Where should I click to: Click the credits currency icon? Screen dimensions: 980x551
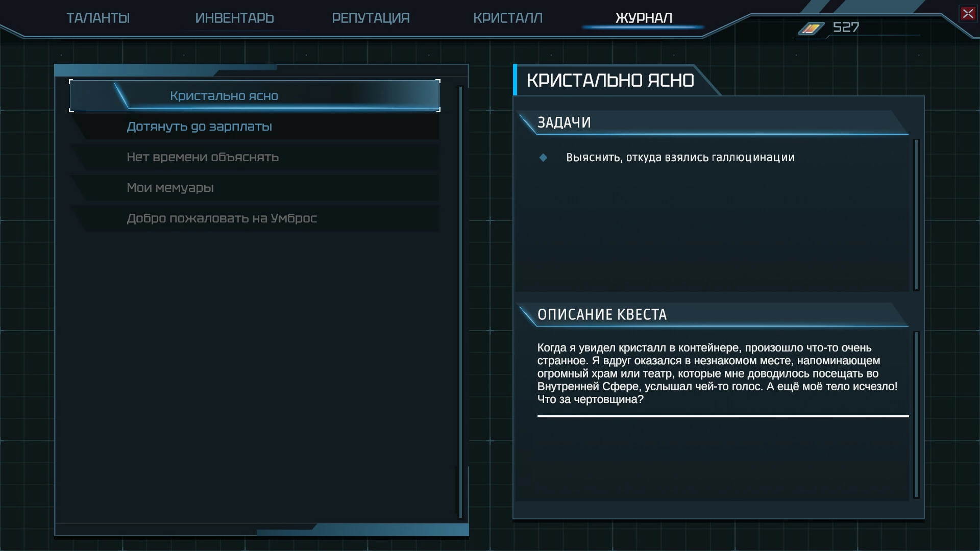point(811,28)
